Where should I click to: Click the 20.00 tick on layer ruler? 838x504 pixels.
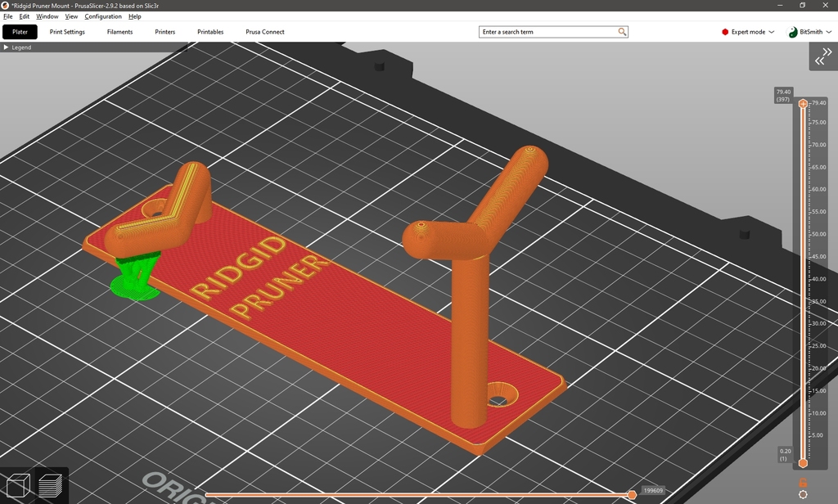[818, 368]
